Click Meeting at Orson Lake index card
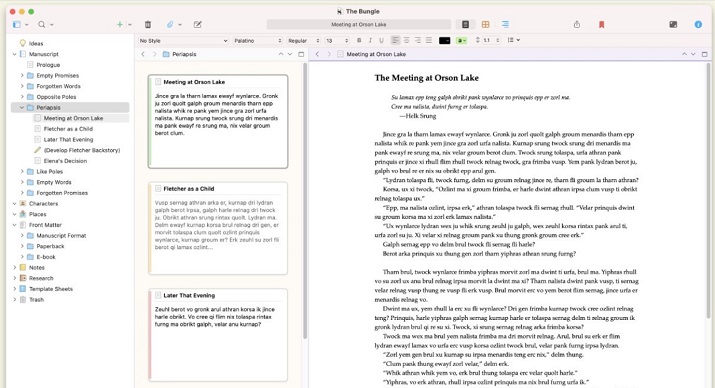 click(218, 122)
